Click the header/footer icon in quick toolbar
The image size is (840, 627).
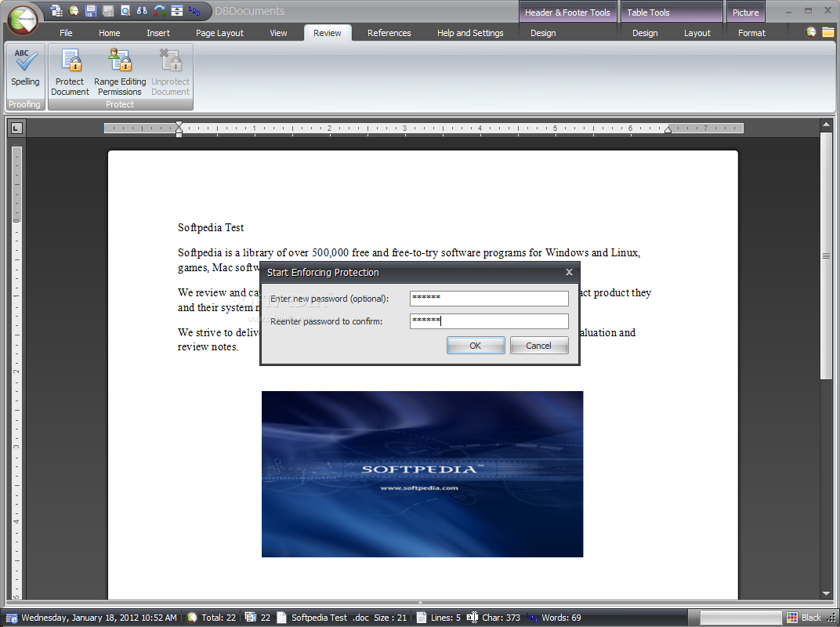coord(177,11)
